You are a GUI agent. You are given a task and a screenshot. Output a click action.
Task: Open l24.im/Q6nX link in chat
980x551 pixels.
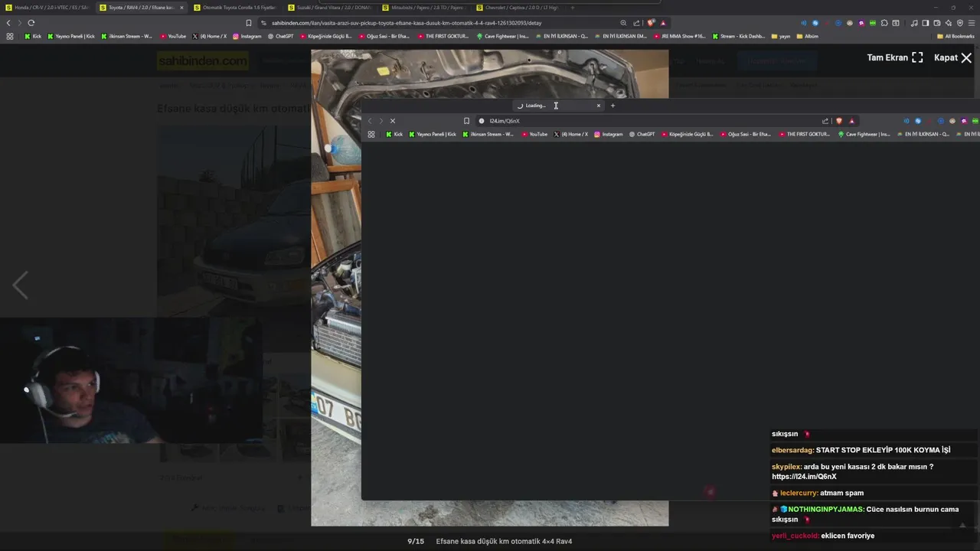coord(804,477)
